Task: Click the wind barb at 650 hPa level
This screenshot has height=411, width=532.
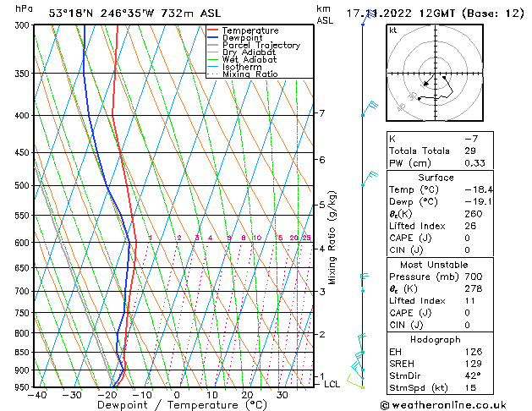Action: click(x=365, y=276)
